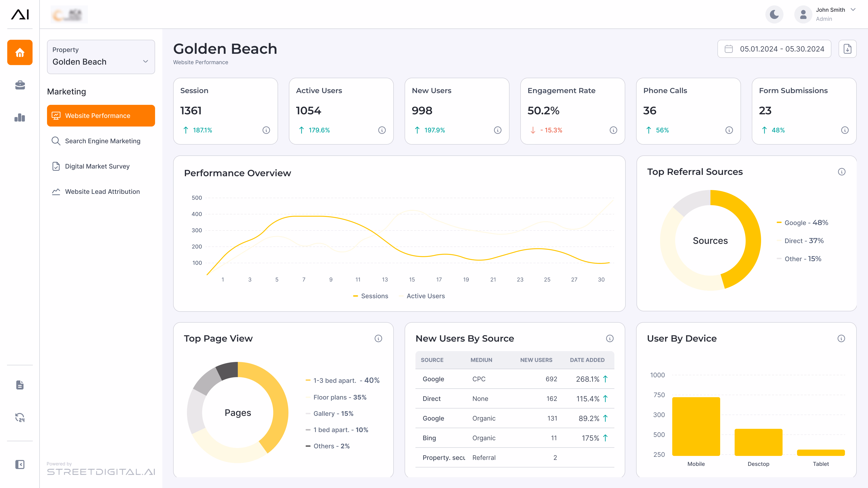
Task: Show info for New Users card
Action: (498, 130)
